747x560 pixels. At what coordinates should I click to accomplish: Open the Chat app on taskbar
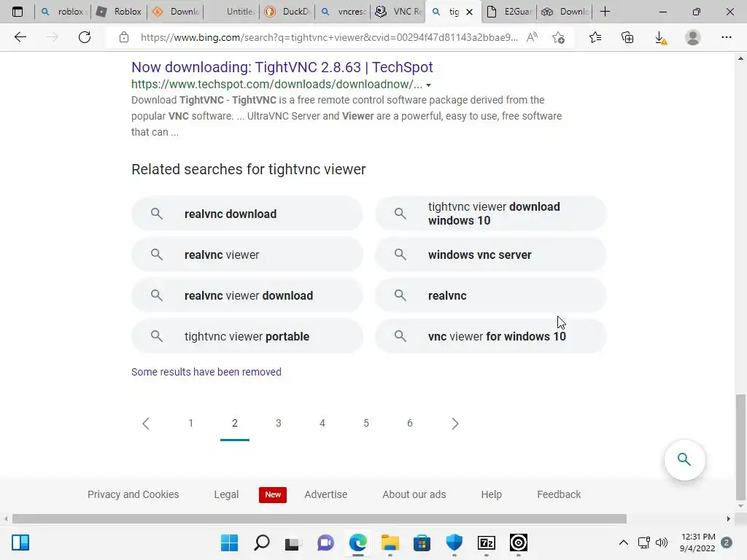[x=325, y=542]
